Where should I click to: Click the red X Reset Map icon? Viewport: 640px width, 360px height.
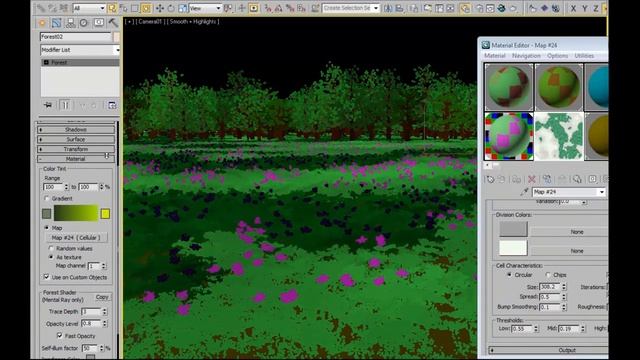[x=531, y=179]
